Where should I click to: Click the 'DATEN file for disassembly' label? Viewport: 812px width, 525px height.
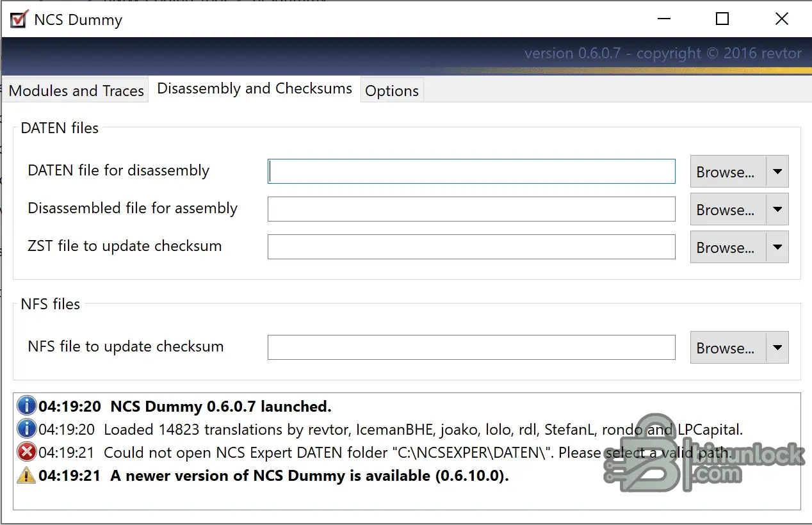(x=118, y=171)
